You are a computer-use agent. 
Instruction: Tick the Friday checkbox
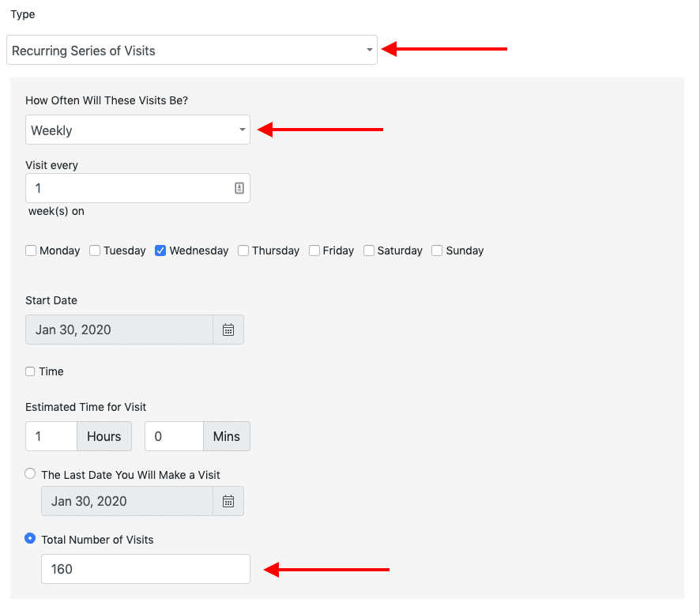click(x=314, y=250)
